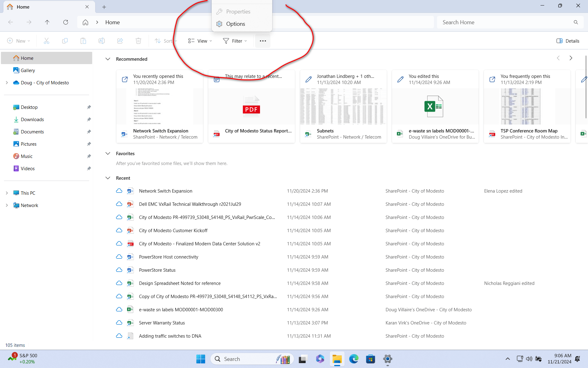Viewport: 588px width, 368px height.
Task: Open the Sort dropdown
Action: tap(166, 41)
